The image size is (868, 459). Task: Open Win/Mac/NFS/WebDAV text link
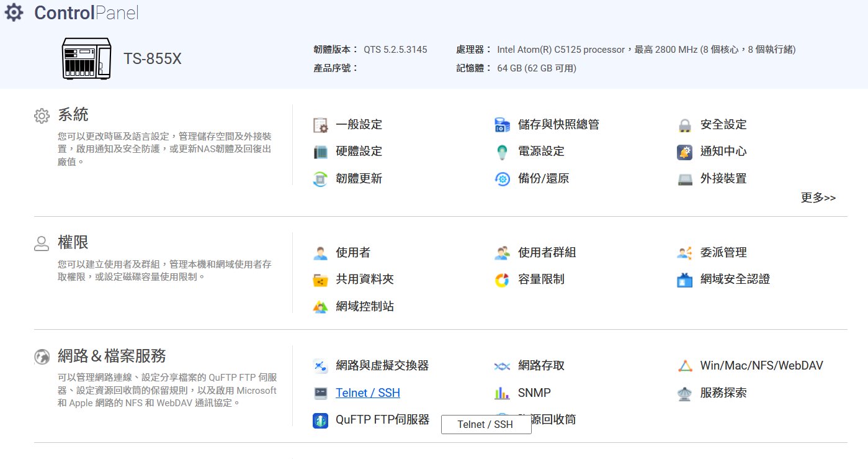click(762, 366)
